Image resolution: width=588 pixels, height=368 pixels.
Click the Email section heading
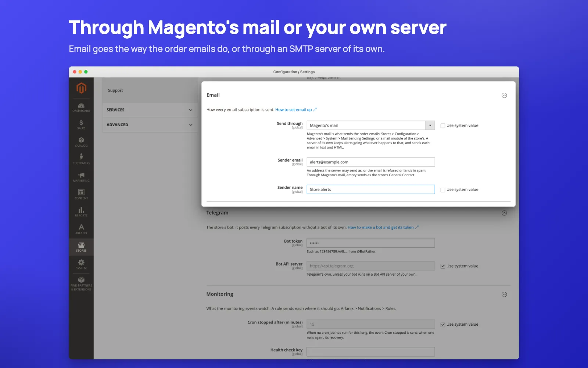click(x=213, y=95)
